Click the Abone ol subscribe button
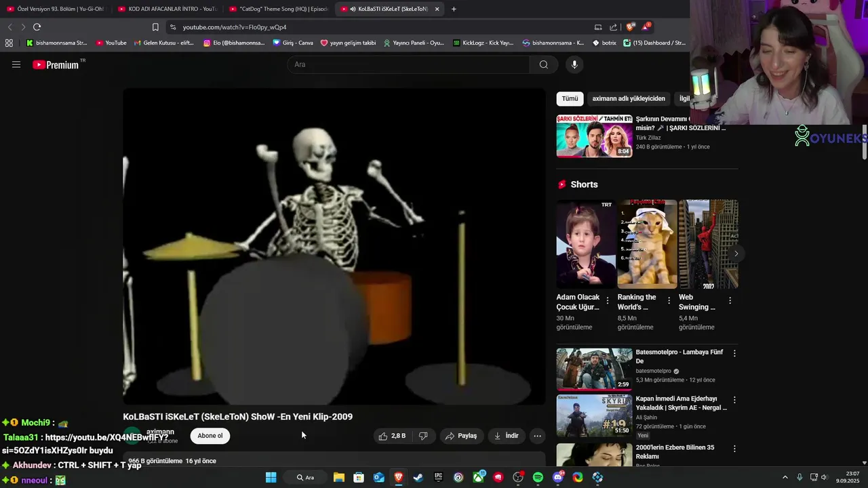The height and width of the screenshot is (488, 868). coord(210,436)
